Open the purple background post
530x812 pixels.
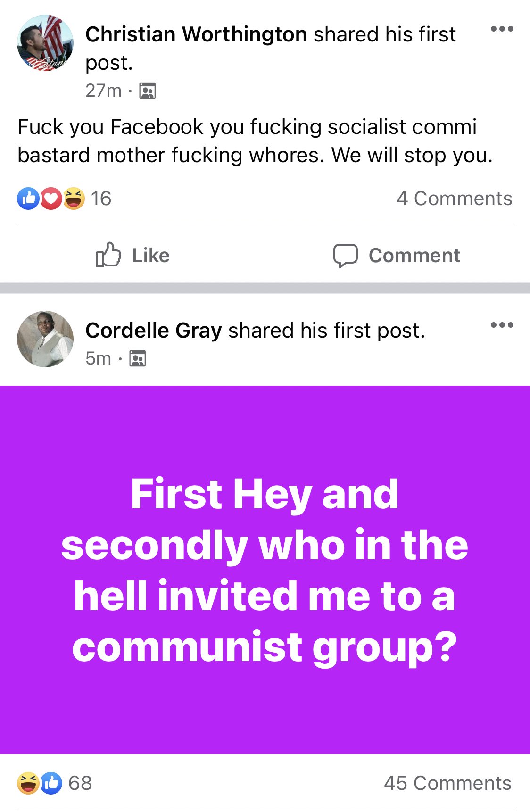(265, 570)
